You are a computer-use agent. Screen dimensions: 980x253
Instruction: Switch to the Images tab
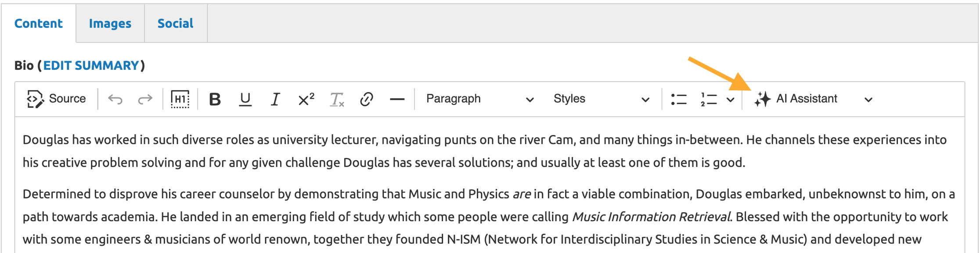110,23
